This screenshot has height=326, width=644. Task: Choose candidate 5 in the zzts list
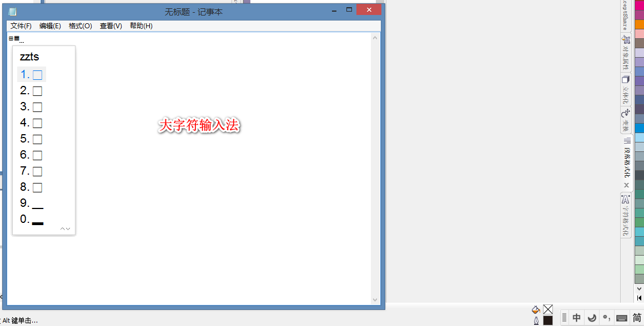(32, 139)
